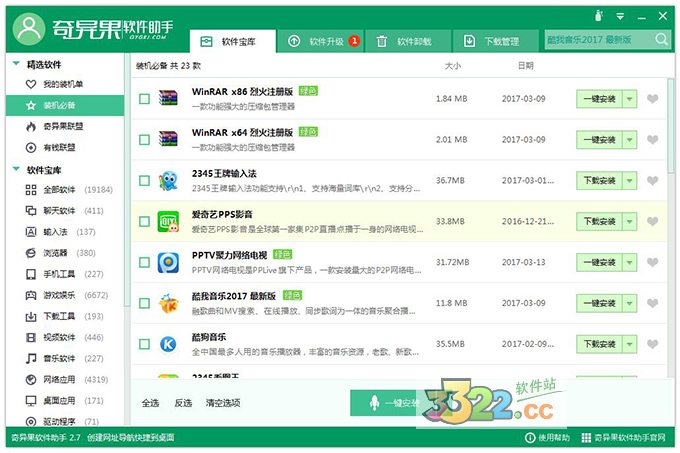The image size is (680, 453).
Task: Switch to the 软件宝库 tab
Action: 232,41
